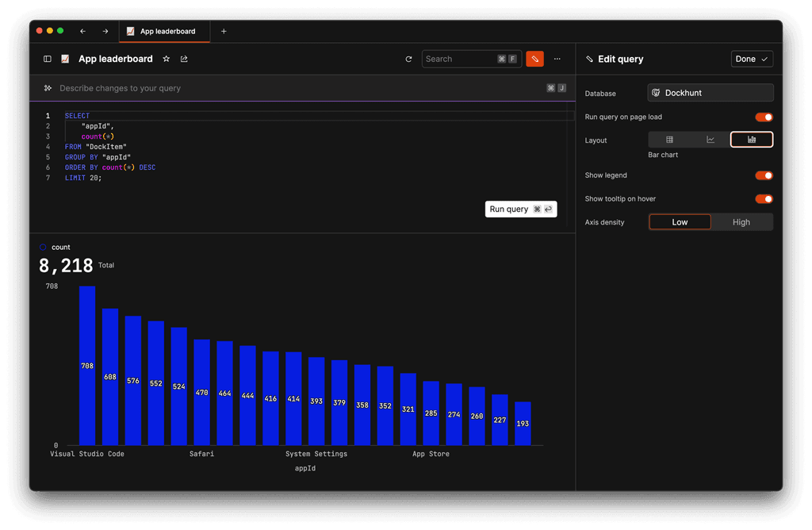Open a new tab with the plus button
The image size is (812, 530).
[223, 31]
